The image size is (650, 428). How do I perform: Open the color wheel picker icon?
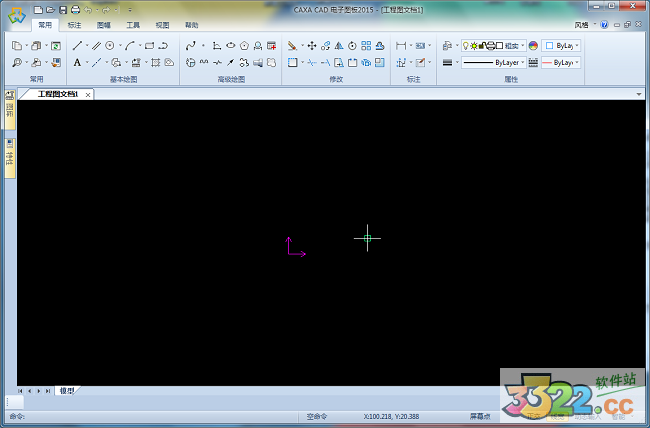point(533,45)
